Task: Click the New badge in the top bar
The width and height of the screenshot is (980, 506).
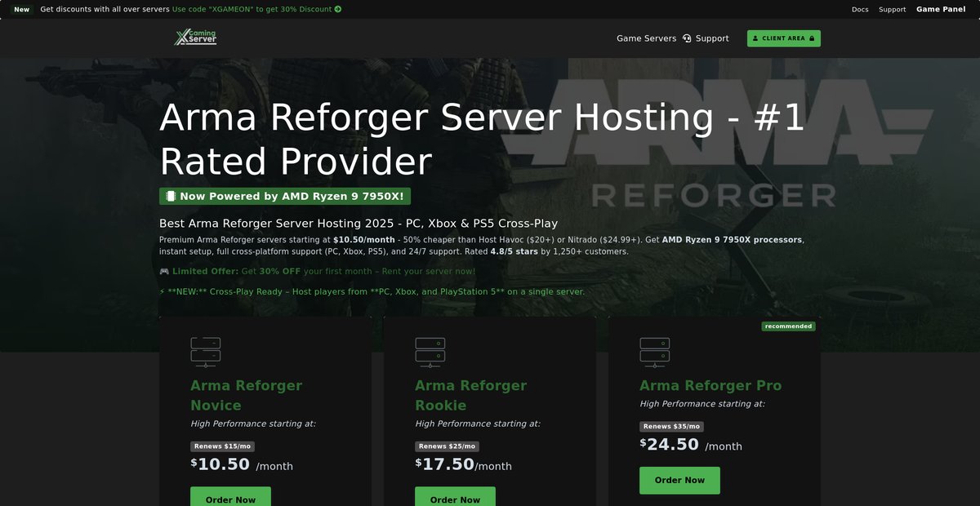Action: point(22,10)
